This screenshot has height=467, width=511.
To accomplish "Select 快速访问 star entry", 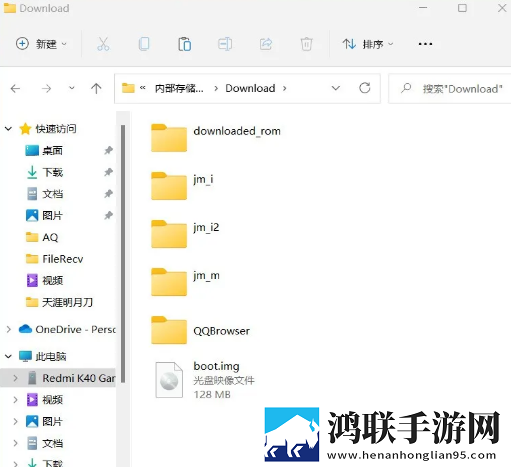I will 48,129.
